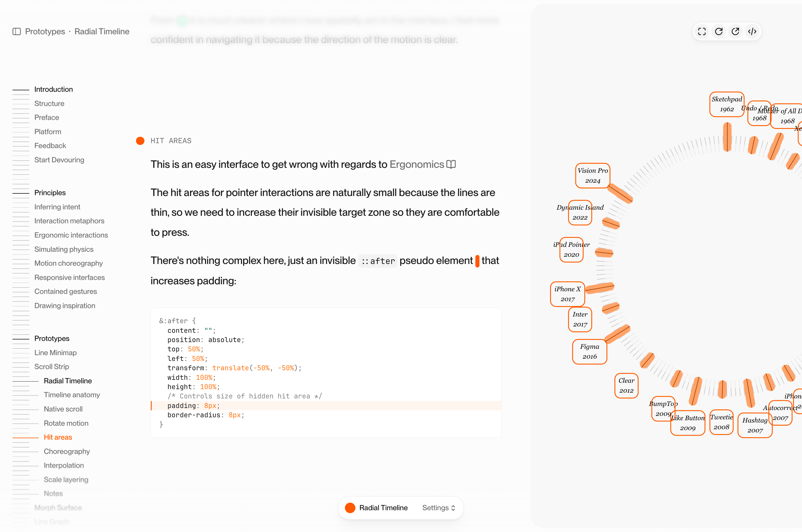The width and height of the screenshot is (802, 532).
Task: Open the Ergonomics link
Action: tap(416, 165)
